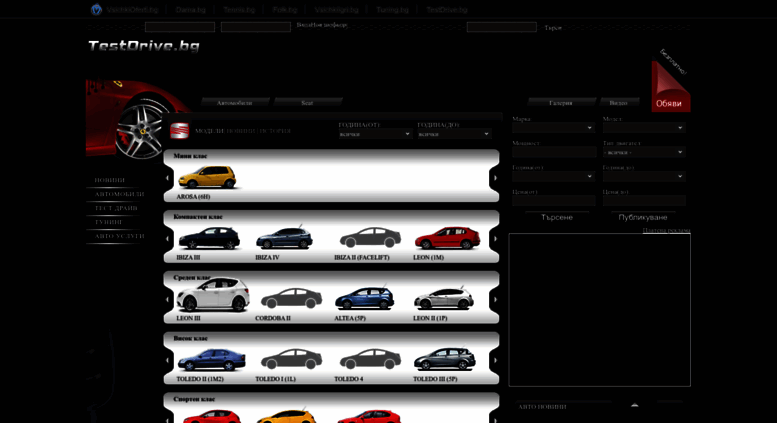
Task: Switch to the Автомобили tab
Action: click(x=234, y=103)
